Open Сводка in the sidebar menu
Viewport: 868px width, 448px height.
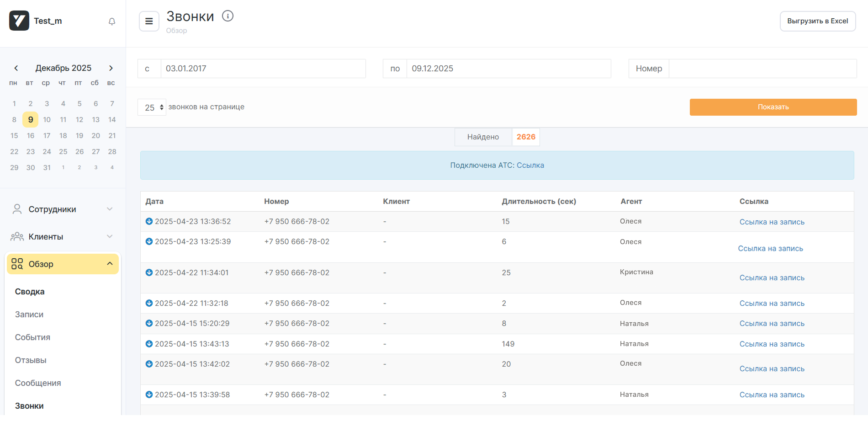tap(30, 292)
